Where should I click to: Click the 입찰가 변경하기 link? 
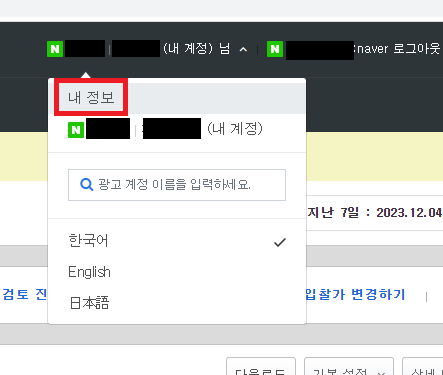coord(355,294)
